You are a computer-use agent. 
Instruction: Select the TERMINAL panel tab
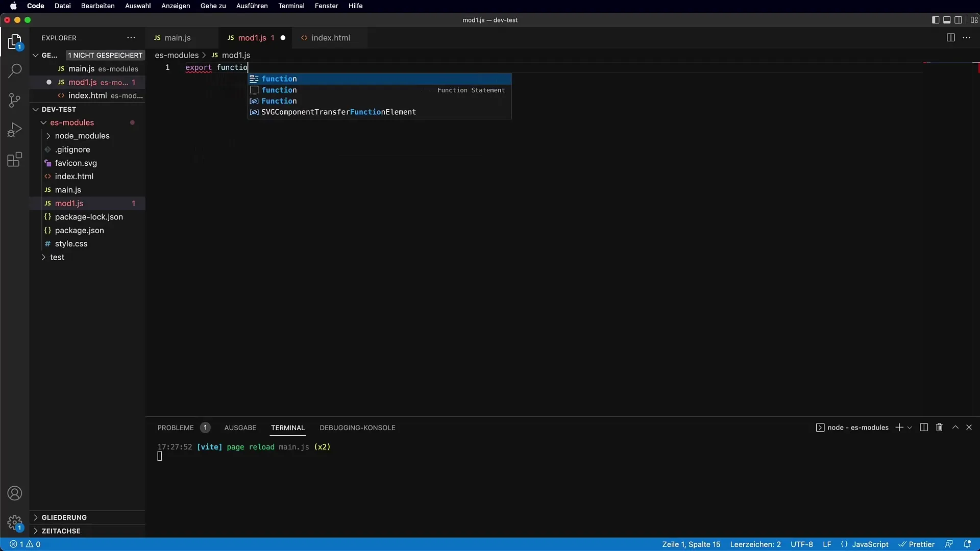coord(288,428)
